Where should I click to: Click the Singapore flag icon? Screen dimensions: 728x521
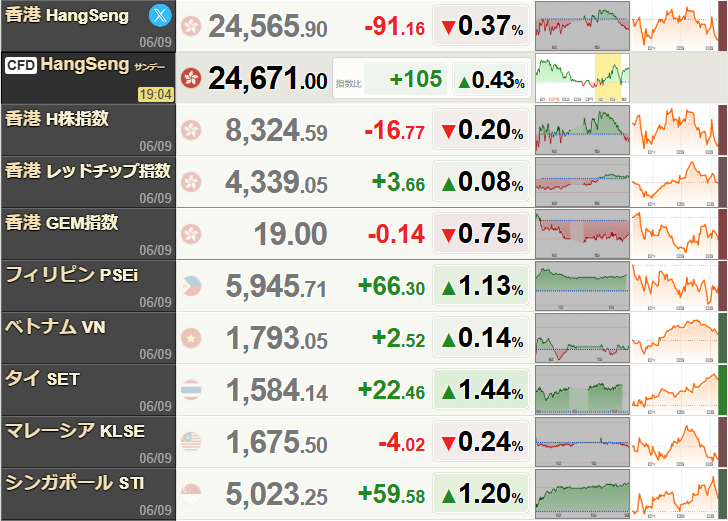coord(191,494)
